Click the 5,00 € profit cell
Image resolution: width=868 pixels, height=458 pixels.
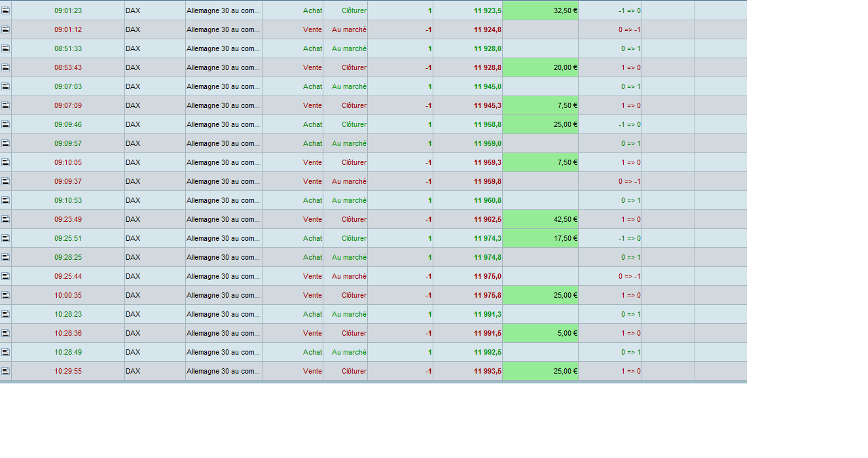[x=540, y=333]
